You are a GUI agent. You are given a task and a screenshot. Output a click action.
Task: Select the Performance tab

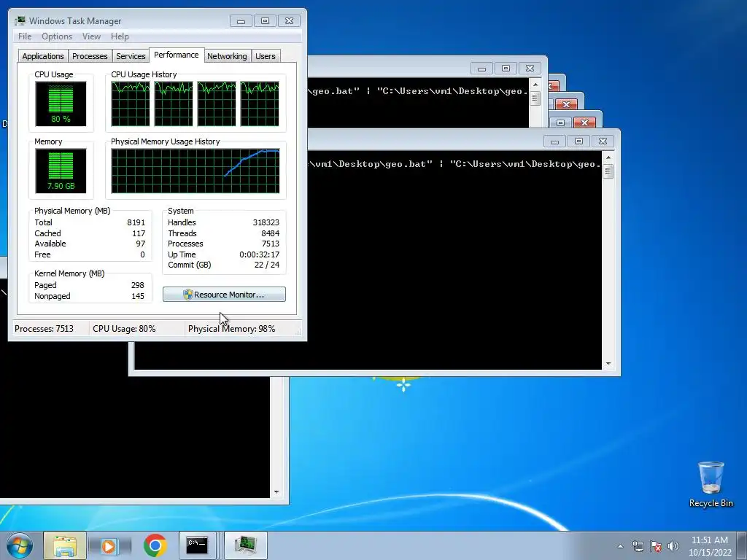coord(177,55)
